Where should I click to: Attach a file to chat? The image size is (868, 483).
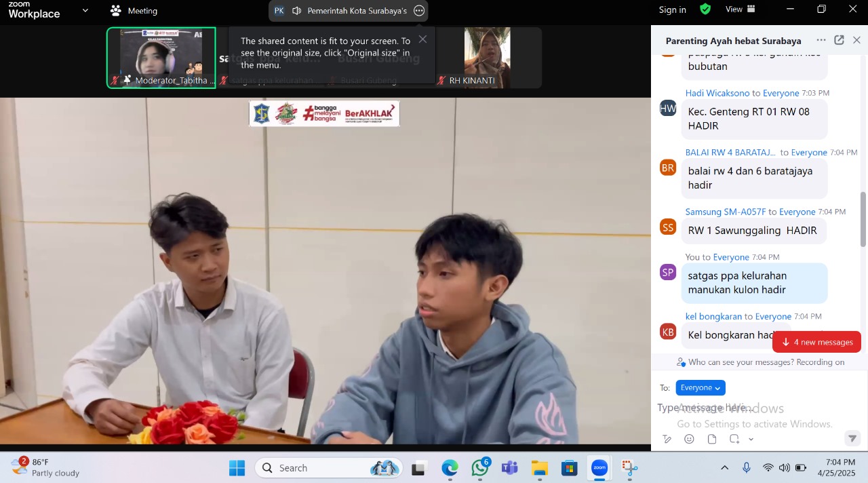point(711,439)
